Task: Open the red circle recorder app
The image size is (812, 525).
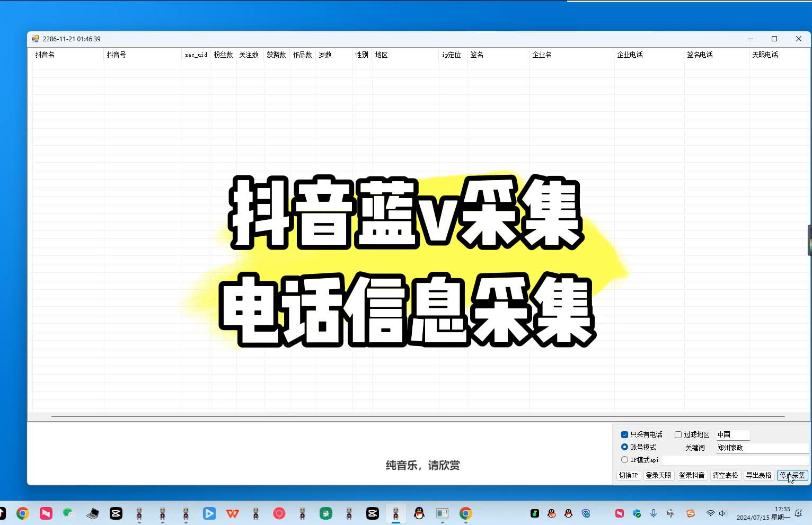Action: coord(279,513)
